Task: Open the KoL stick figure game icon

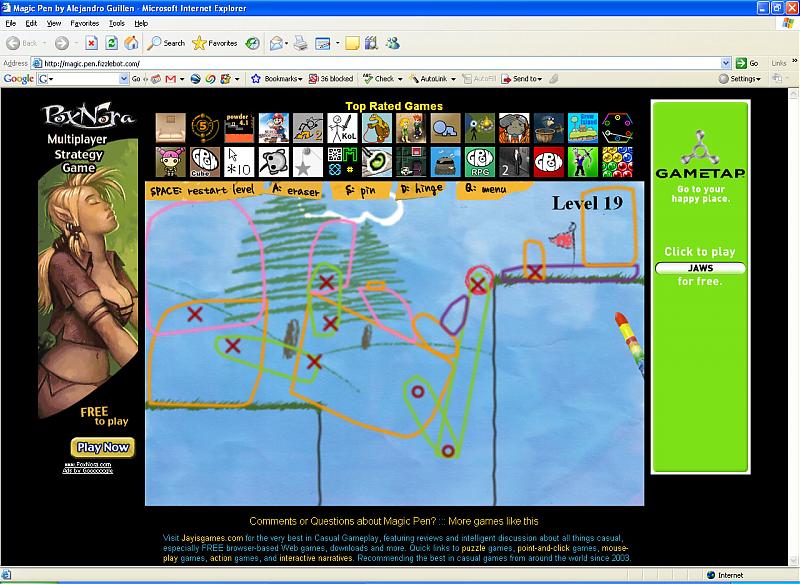Action: [x=342, y=127]
